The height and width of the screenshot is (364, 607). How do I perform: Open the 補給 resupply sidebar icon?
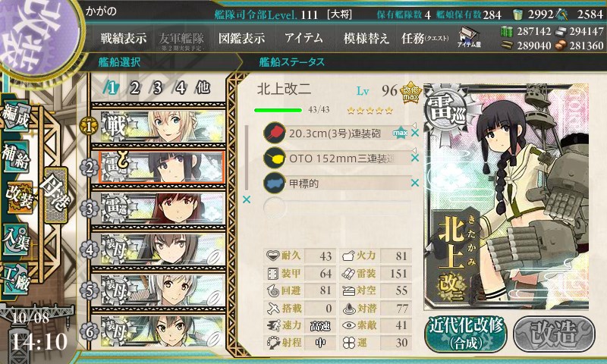coord(16,157)
